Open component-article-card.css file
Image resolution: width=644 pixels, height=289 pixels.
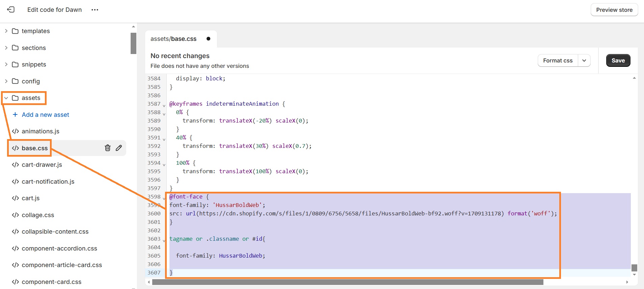pyautogui.click(x=62, y=265)
